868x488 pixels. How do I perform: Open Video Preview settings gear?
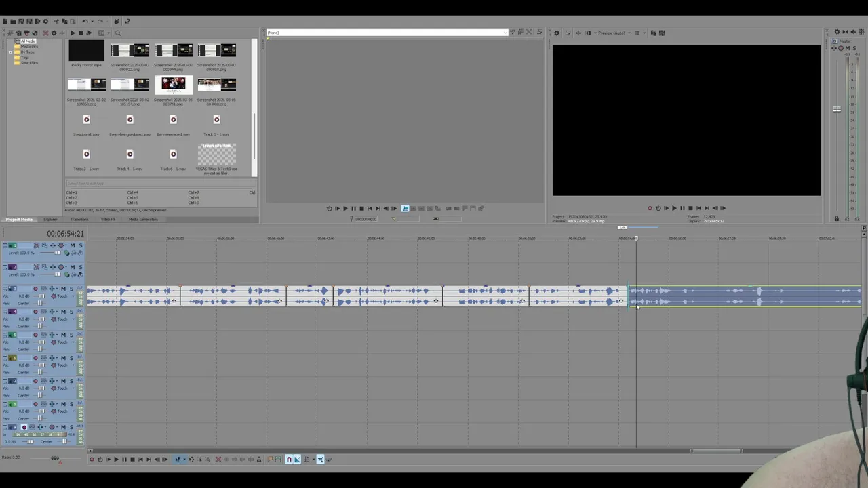coord(557,33)
